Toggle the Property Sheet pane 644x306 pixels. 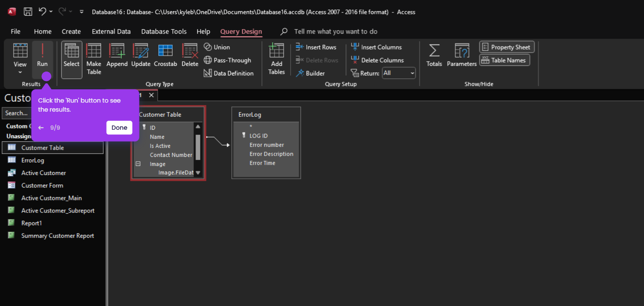507,47
